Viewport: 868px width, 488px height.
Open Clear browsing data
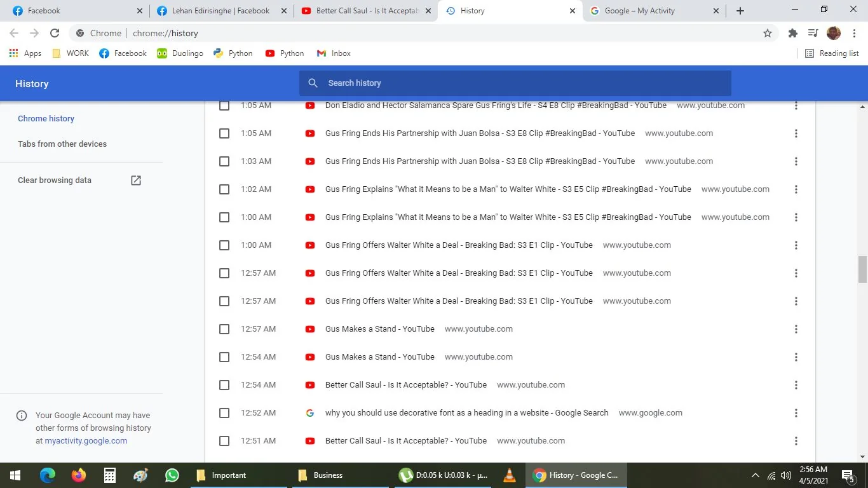click(x=79, y=180)
